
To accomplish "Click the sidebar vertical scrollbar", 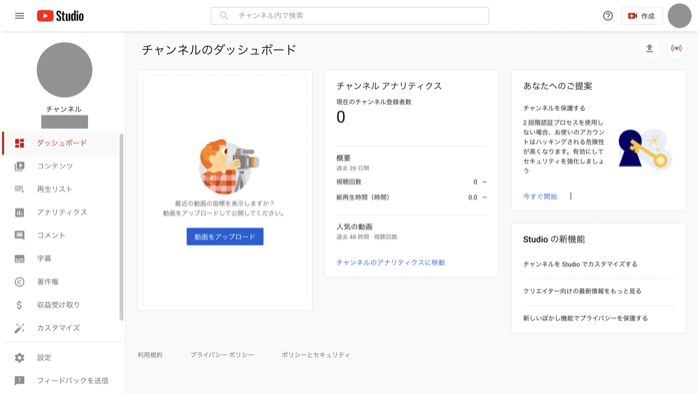I will tap(121, 227).
